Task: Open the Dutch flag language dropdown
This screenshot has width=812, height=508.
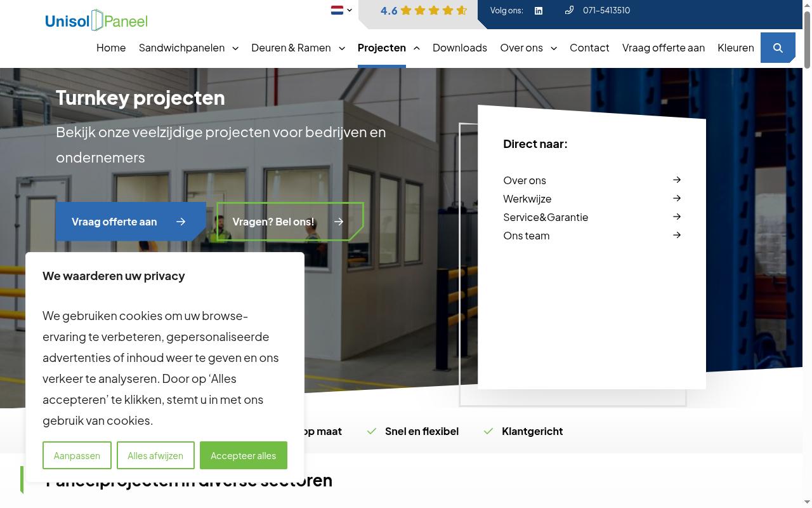Action: coord(341,10)
